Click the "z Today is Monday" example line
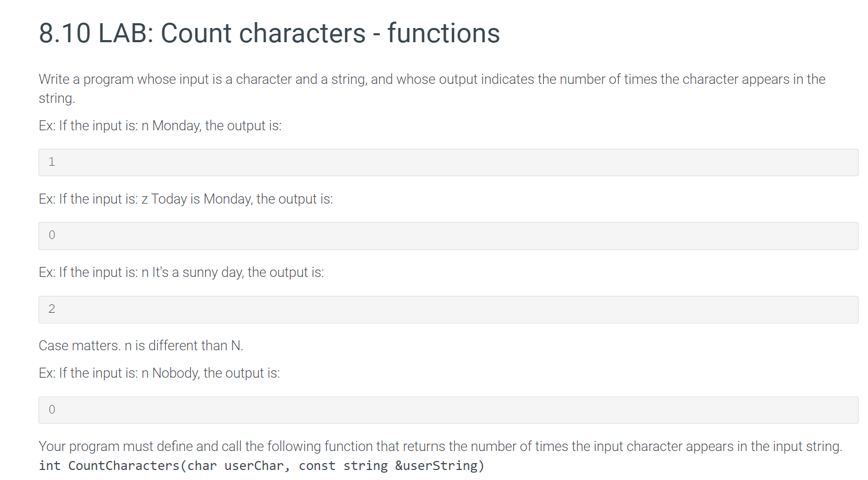 (186, 199)
